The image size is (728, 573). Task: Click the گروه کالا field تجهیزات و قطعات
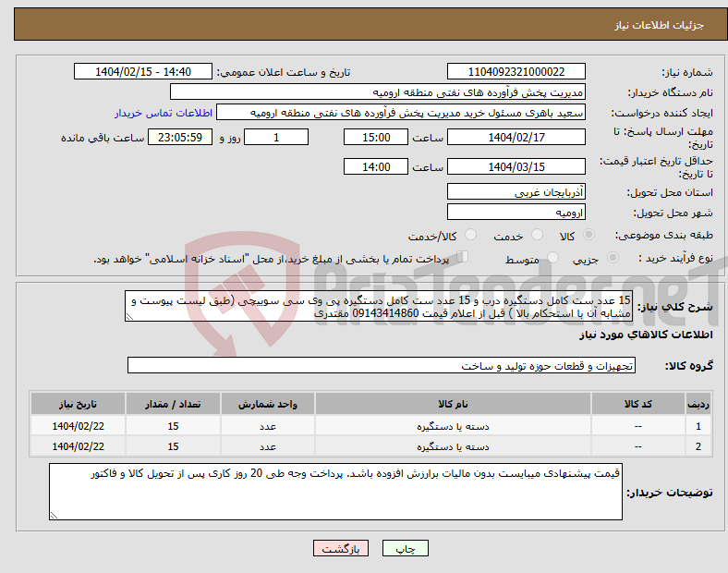382,365
